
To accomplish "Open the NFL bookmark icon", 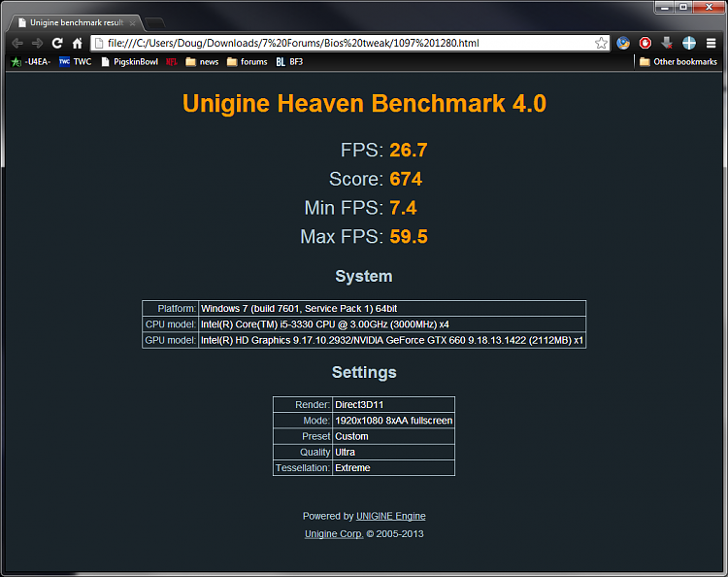I will point(171,62).
